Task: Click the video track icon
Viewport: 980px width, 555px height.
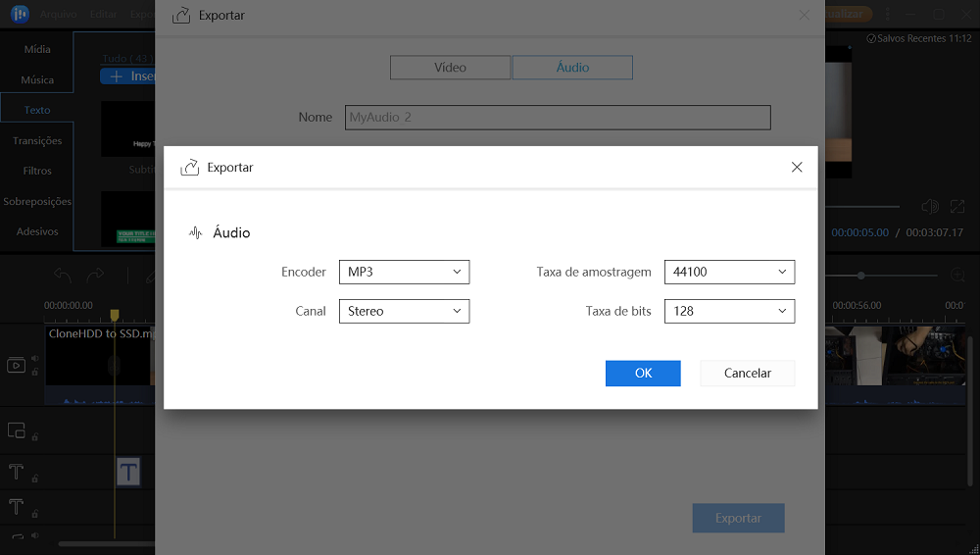Action: [16, 365]
